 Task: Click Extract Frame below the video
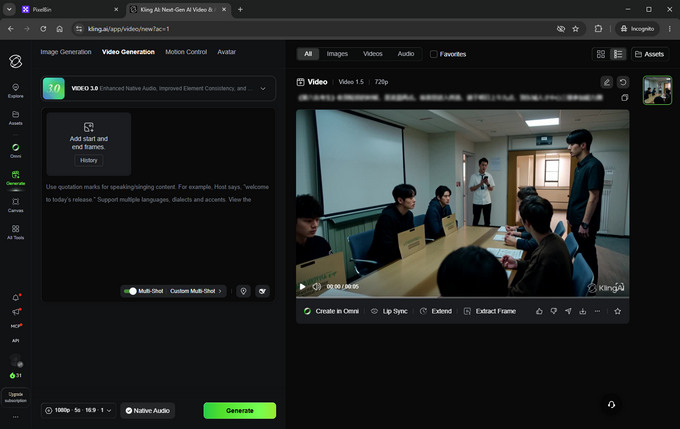point(490,311)
